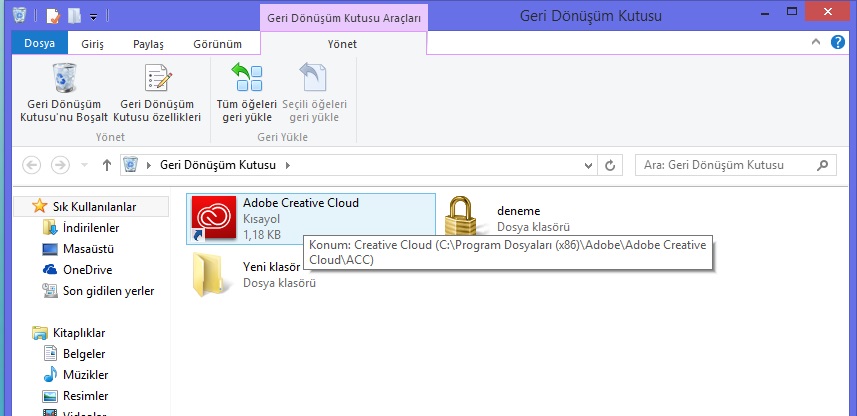Open OneDrive in the navigation pane
The width and height of the screenshot is (857, 416).
pyautogui.click(x=87, y=270)
